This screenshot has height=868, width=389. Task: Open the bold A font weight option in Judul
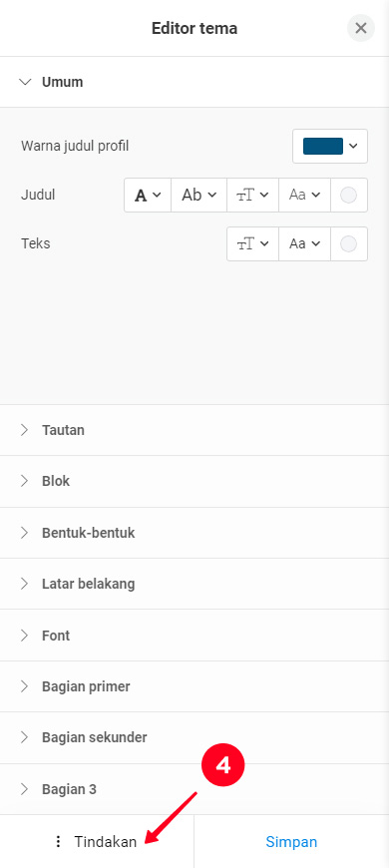148,195
